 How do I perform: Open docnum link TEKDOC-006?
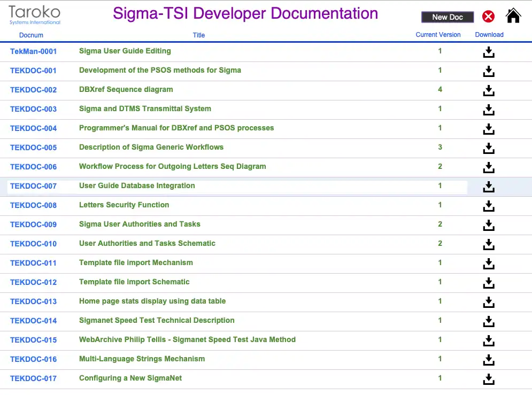pos(33,167)
